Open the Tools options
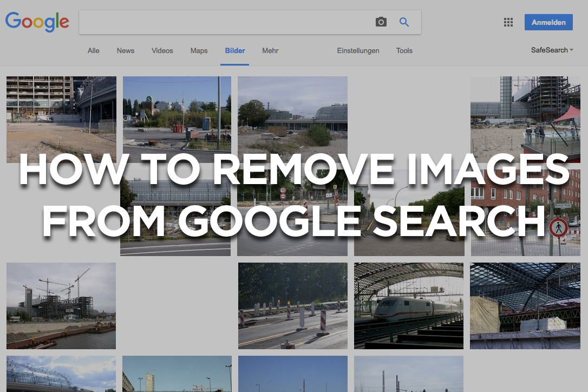The image size is (588, 392). [x=404, y=50]
